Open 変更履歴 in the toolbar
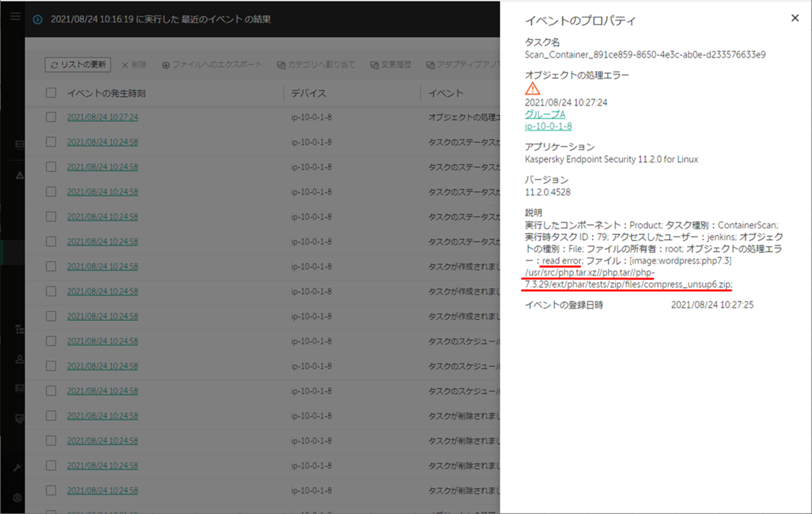Viewport: 812px width, 514px height. point(390,65)
